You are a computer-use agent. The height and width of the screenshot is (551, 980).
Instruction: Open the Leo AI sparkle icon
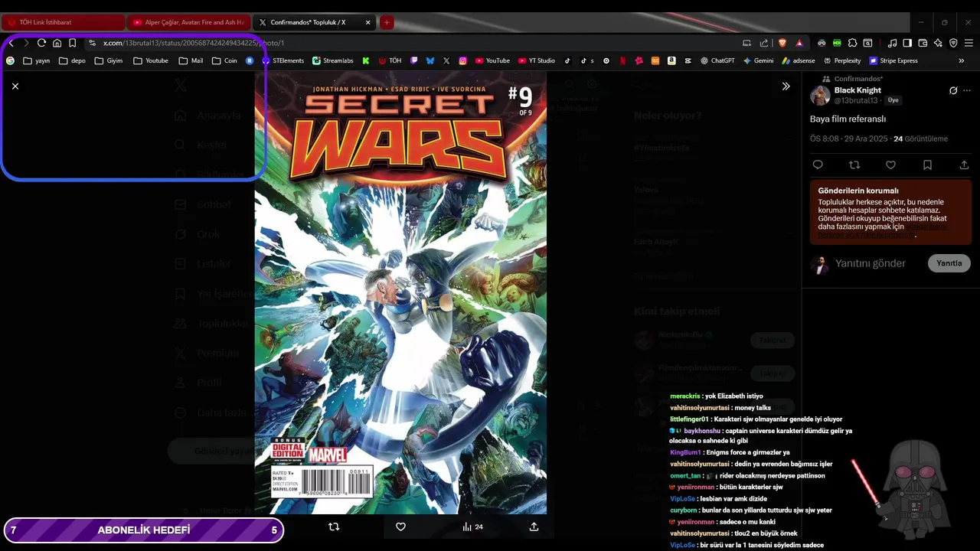click(938, 43)
